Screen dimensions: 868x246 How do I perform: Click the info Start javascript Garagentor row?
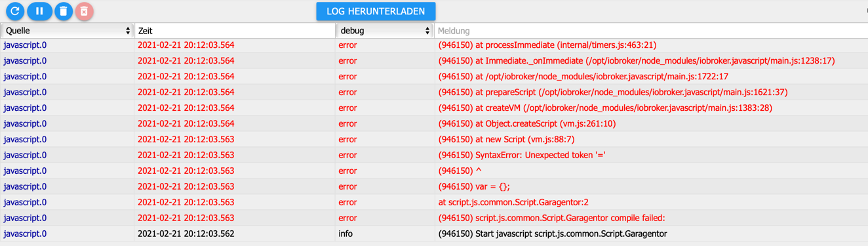[434, 234]
